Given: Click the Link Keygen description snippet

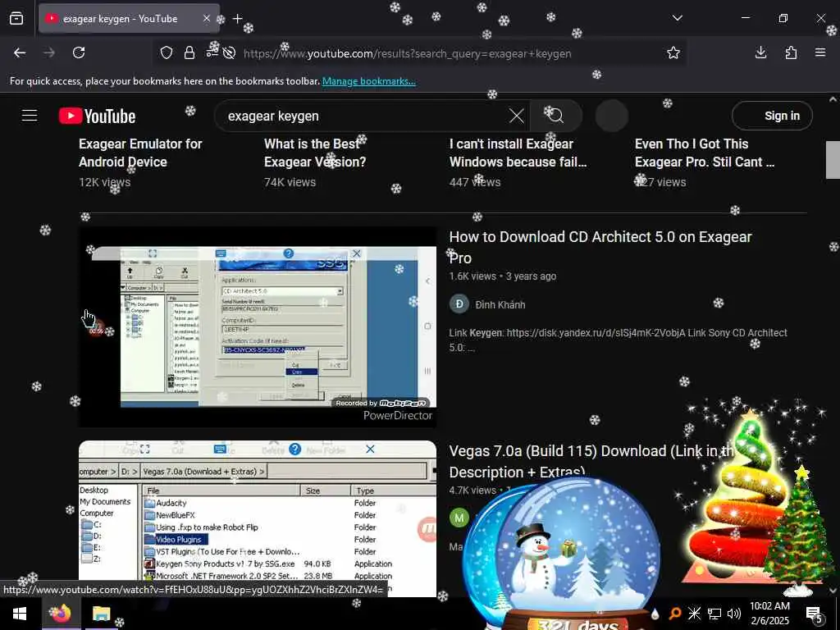Looking at the screenshot, I should click(x=619, y=340).
